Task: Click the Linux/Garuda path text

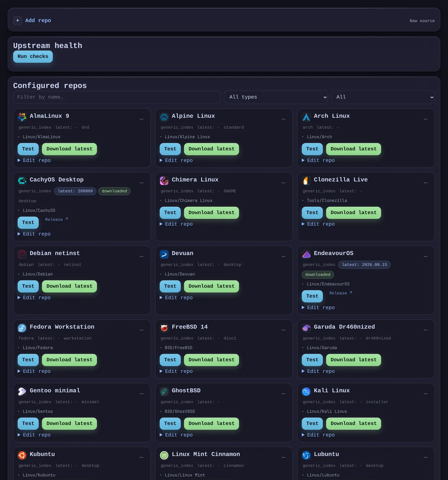Action: click(x=322, y=348)
